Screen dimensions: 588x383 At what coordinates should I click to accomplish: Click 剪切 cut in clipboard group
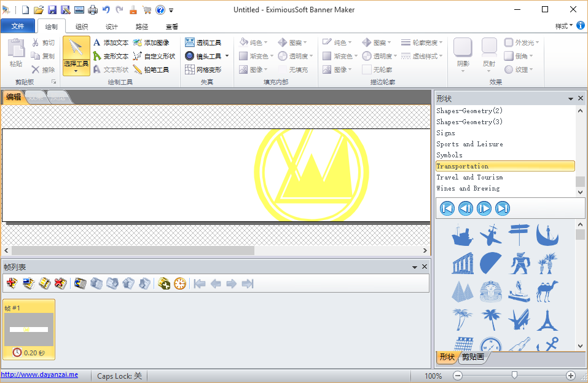pyautogui.click(x=44, y=42)
